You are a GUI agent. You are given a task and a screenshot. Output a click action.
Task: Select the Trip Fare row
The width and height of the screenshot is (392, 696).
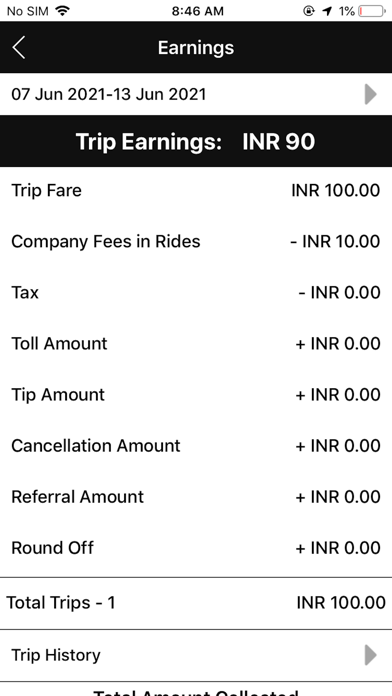point(196,190)
